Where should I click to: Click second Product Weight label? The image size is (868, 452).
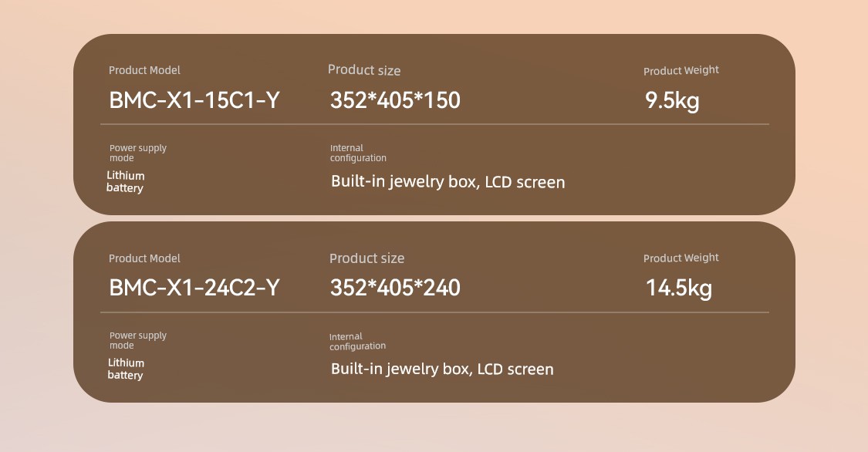pyautogui.click(x=681, y=258)
